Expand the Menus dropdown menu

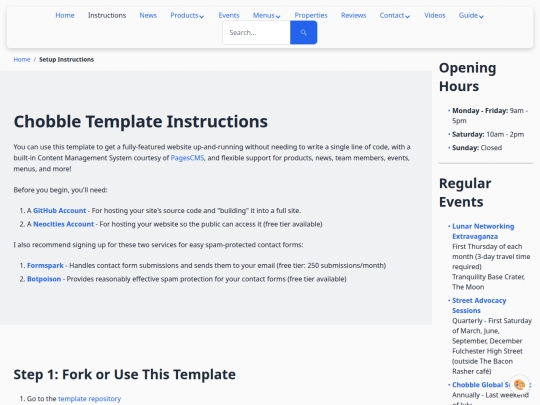click(267, 15)
